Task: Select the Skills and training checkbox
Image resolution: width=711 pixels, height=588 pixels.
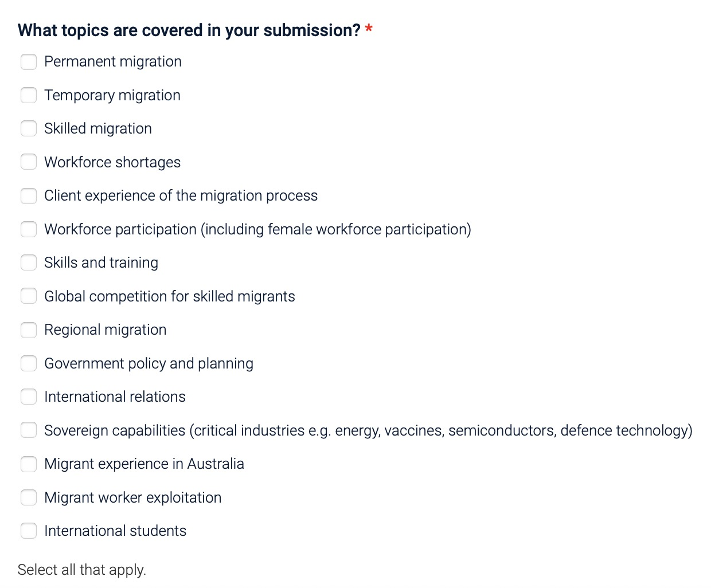Action: (x=29, y=262)
